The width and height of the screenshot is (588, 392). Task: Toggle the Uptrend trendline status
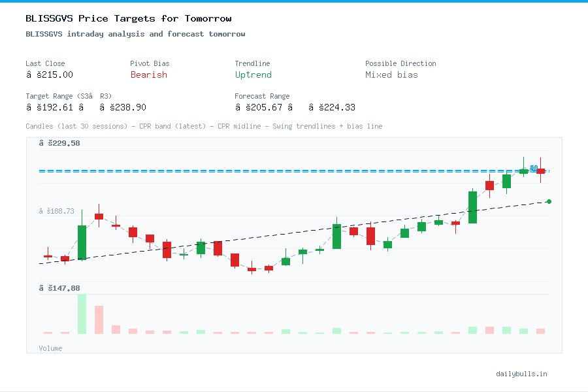(253, 75)
